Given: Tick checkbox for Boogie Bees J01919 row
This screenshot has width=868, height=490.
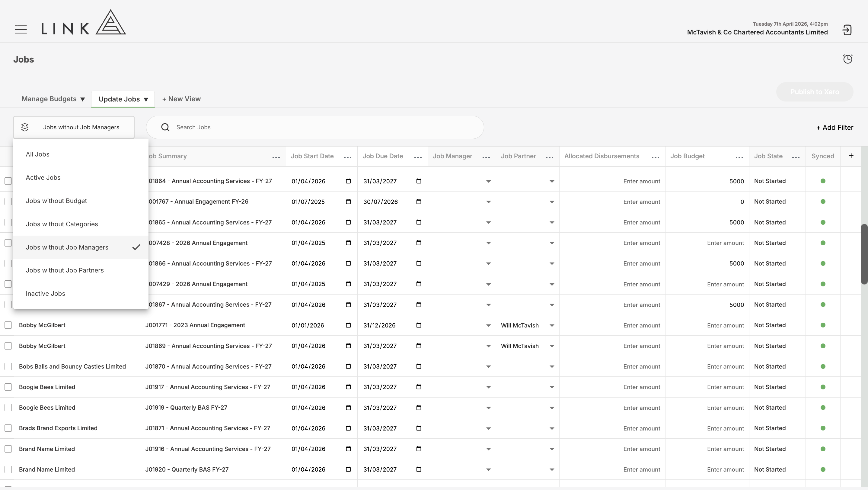Looking at the screenshot, I should [x=8, y=408].
